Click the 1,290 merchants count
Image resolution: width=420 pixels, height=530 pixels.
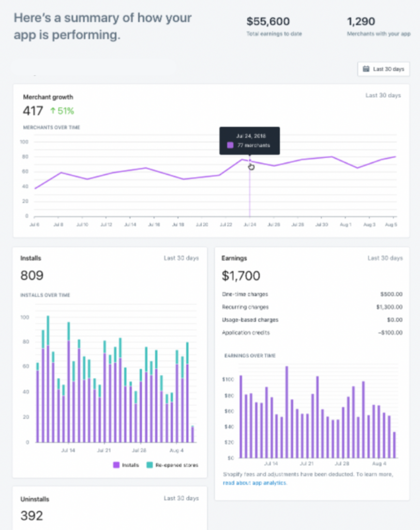click(x=361, y=21)
